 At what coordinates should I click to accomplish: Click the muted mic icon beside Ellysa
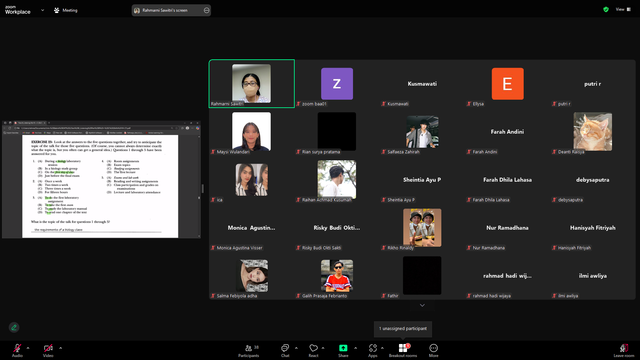469,104
